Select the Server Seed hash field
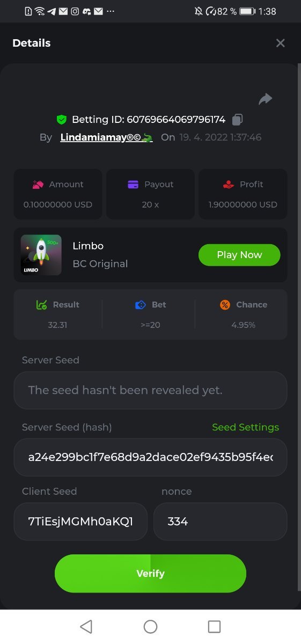The width and height of the screenshot is (301, 644). [150, 457]
